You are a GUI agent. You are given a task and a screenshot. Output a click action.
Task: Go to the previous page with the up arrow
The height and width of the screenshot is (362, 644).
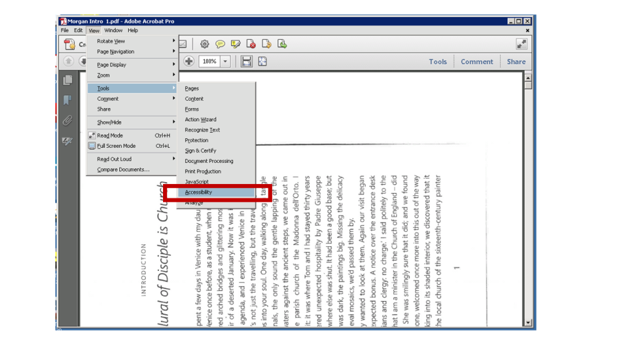(x=69, y=61)
